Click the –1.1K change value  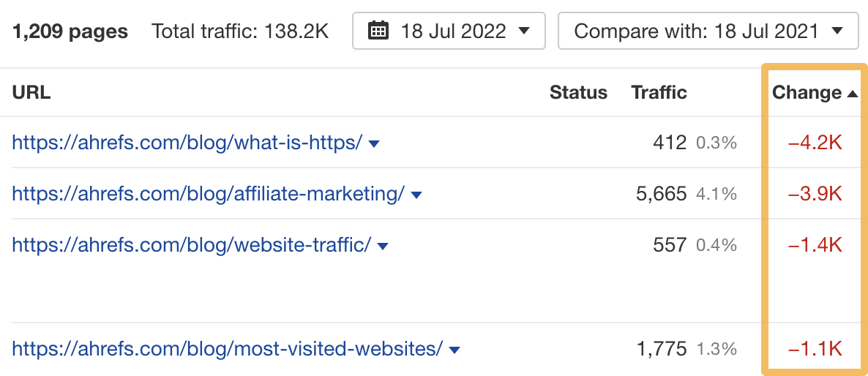pos(815,349)
